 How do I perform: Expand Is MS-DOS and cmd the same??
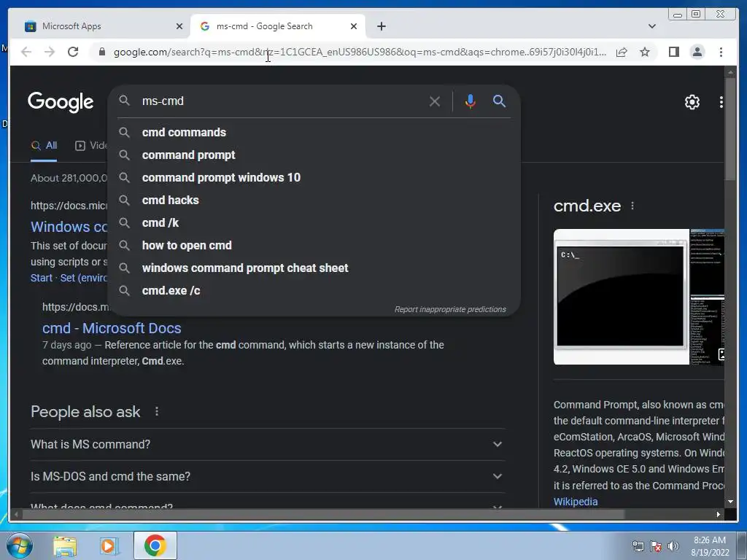[x=267, y=476]
